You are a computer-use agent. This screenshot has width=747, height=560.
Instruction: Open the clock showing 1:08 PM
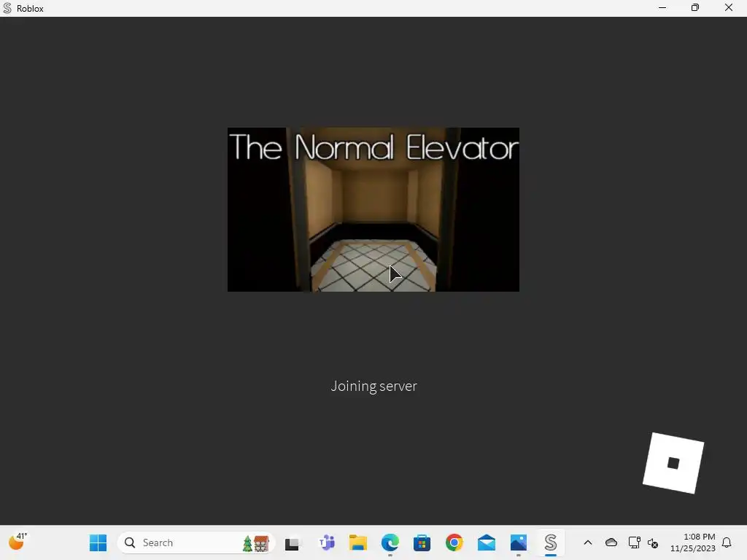(692, 542)
